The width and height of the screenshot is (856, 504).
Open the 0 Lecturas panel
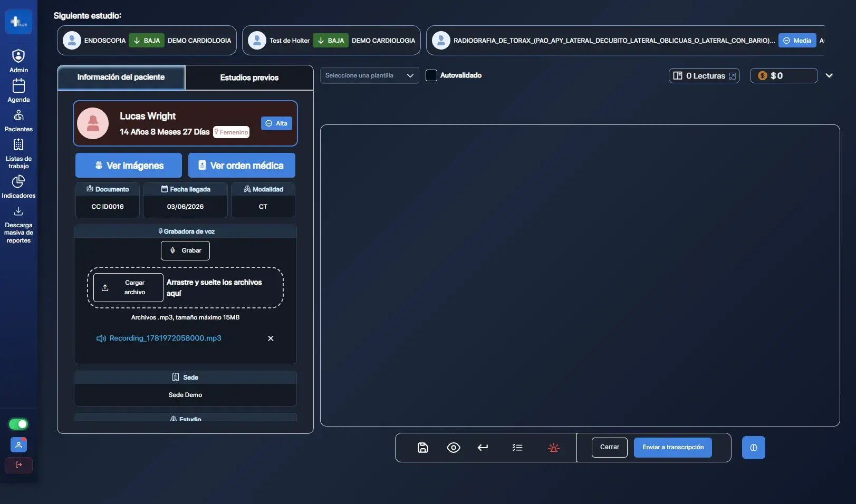pos(704,76)
